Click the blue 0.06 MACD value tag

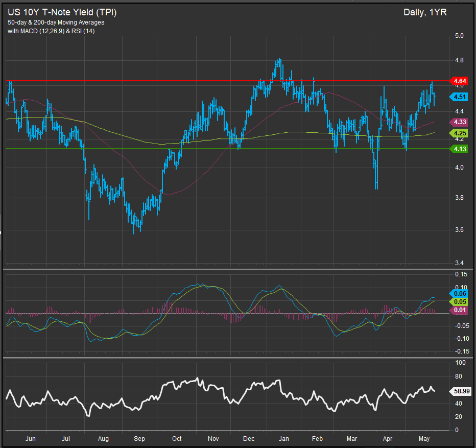tap(460, 293)
